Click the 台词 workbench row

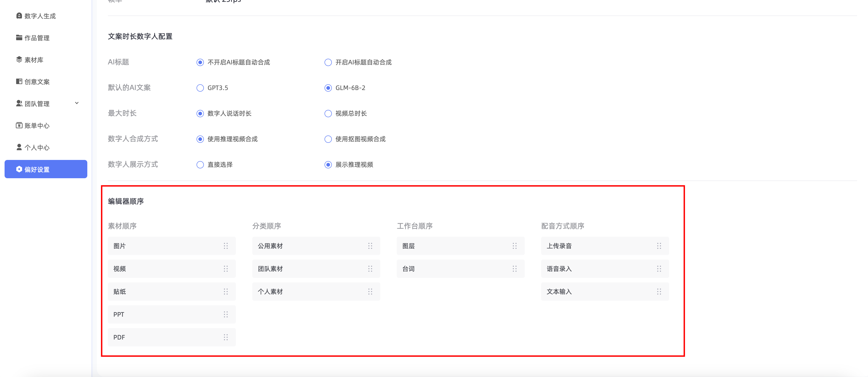coord(461,269)
